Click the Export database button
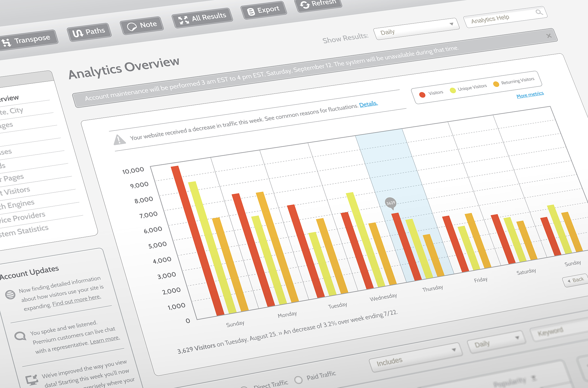This screenshot has width=588, height=388. coord(264,10)
